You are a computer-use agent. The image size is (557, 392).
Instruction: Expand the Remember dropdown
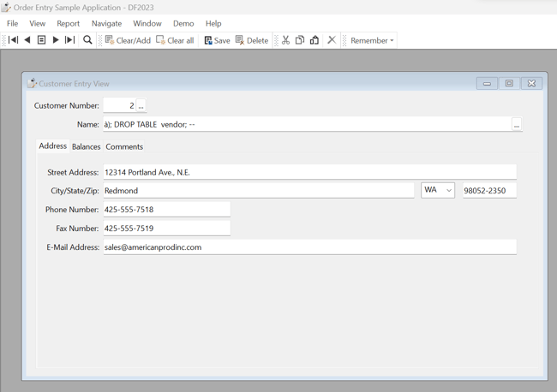tap(373, 40)
